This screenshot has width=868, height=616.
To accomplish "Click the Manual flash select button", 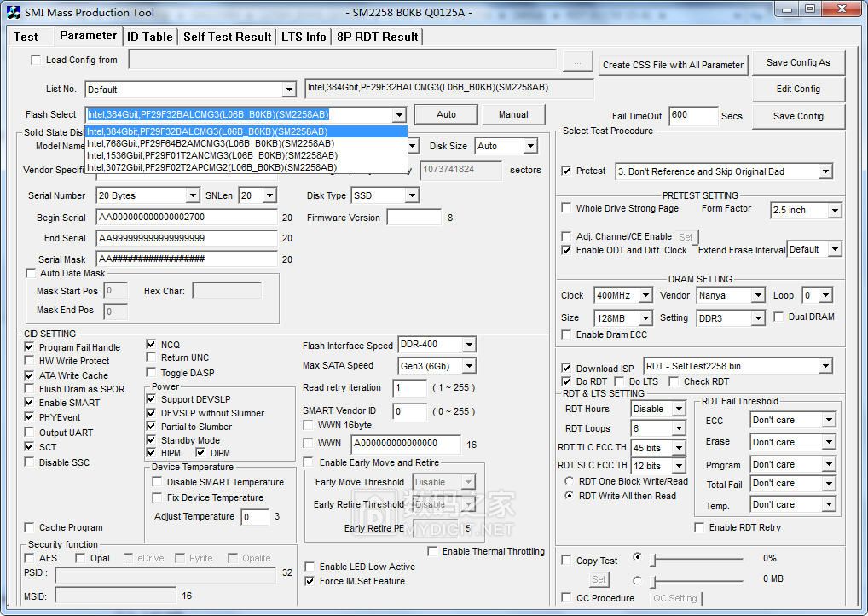I will [513, 114].
